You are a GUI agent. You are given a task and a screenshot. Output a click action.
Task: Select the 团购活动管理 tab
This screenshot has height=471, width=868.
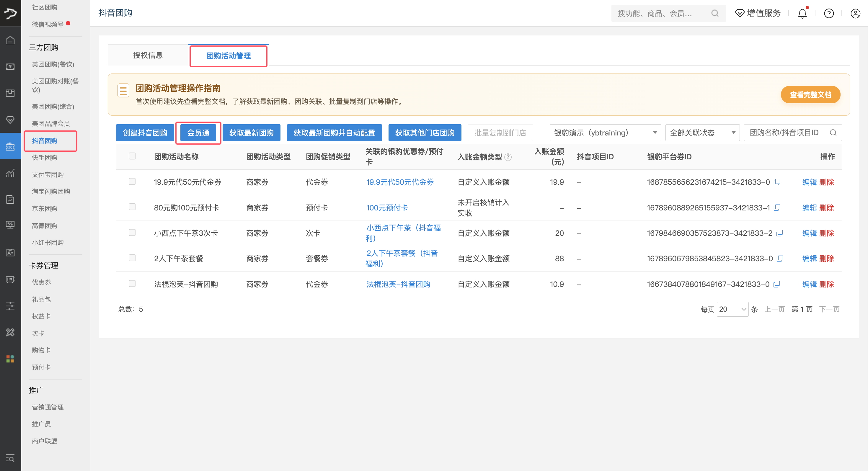click(229, 56)
